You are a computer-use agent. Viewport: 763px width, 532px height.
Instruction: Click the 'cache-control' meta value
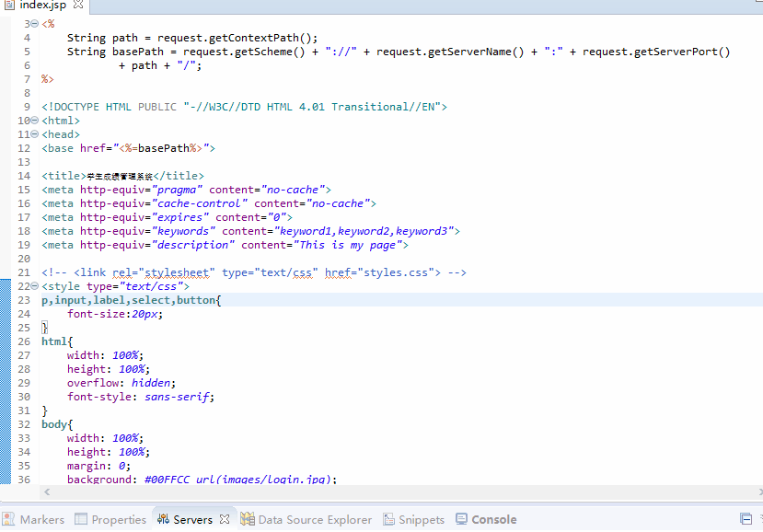tap(200, 203)
